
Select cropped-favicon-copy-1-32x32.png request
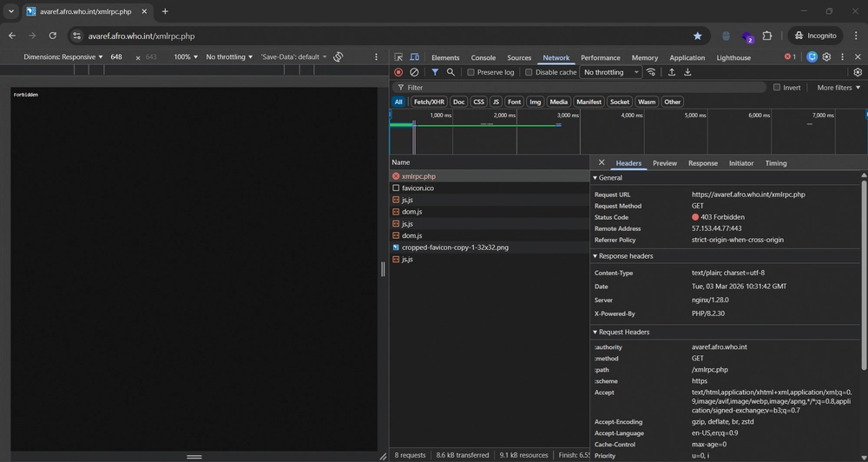(x=490, y=247)
